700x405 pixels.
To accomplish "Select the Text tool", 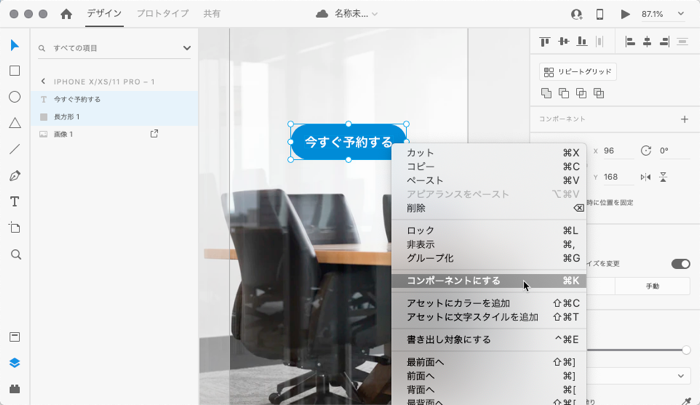I will pos(15,202).
